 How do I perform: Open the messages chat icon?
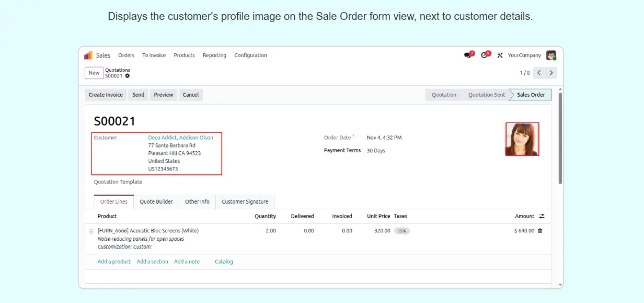(x=468, y=55)
